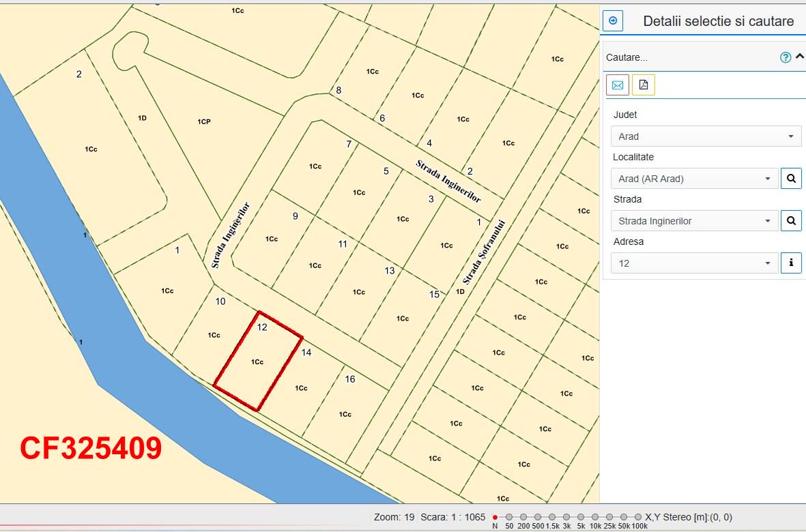Viewport: 806px width, 532px height.
Task: Set map scale to 50
Action: 509,517
